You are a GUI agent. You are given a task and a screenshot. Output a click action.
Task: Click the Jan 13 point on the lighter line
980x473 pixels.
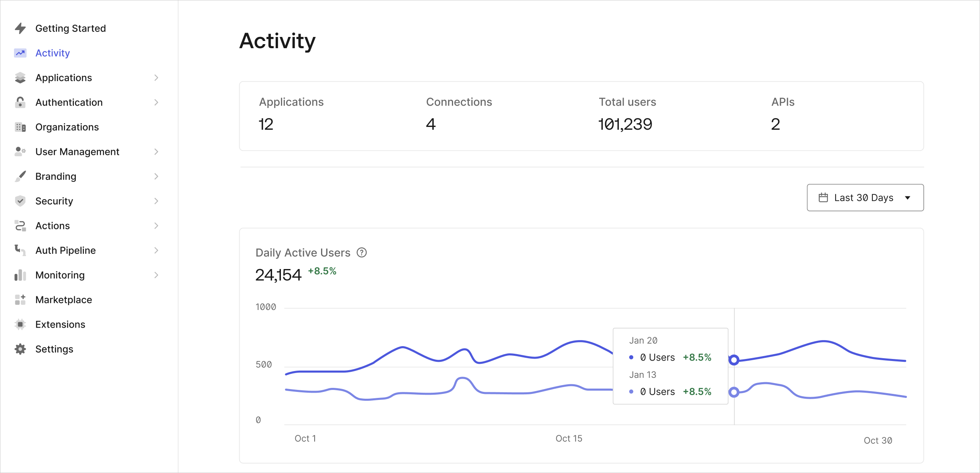pyautogui.click(x=734, y=393)
